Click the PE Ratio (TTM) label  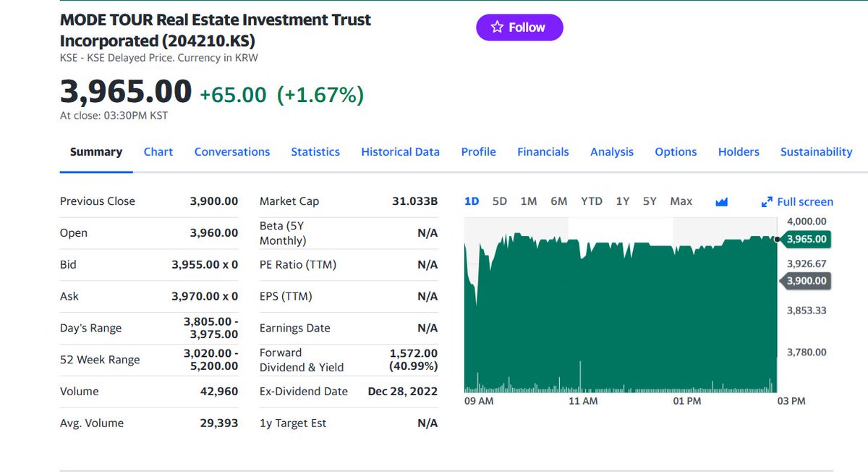click(298, 265)
